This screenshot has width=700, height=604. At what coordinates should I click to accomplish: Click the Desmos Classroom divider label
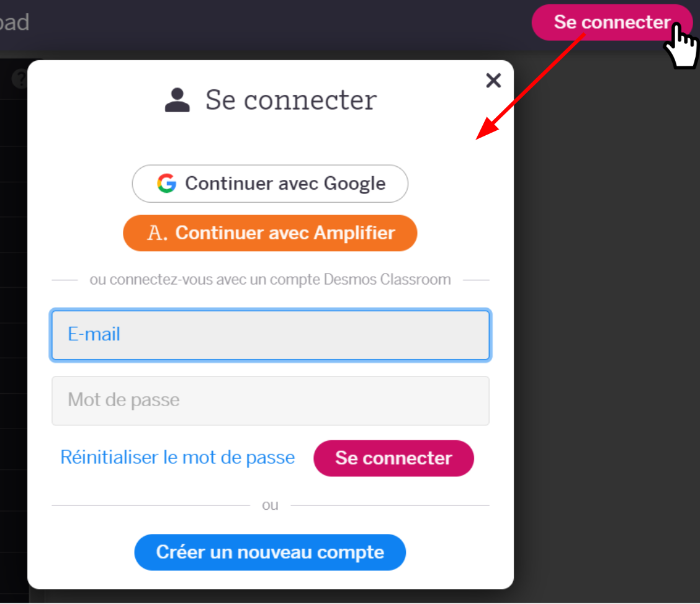pyautogui.click(x=270, y=279)
